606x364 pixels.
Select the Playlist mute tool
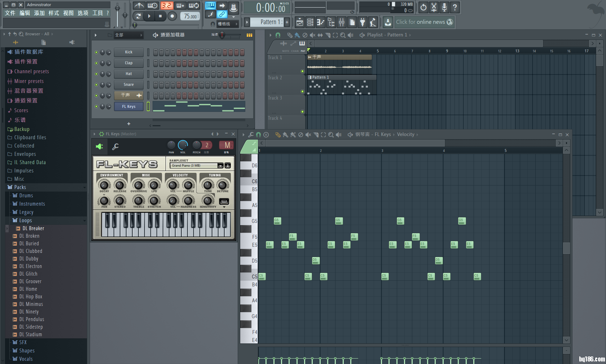(312, 35)
